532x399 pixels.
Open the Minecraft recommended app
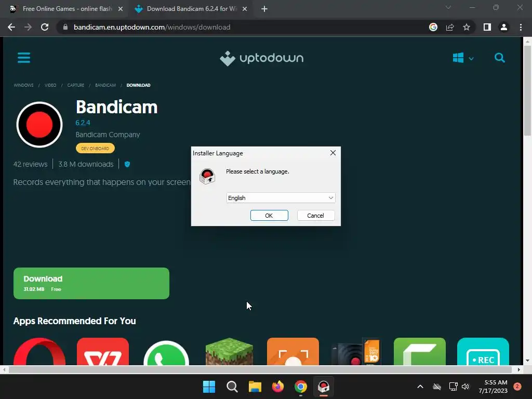229,352
